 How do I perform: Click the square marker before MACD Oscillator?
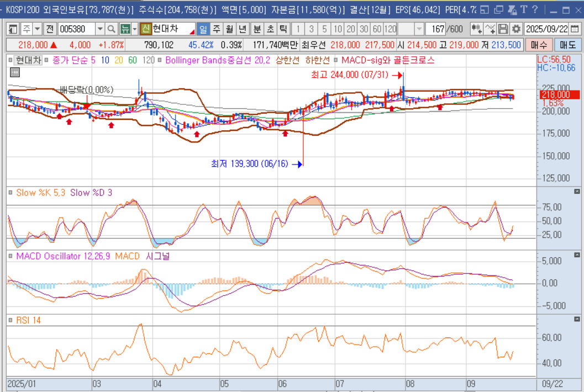pyautogui.click(x=10, y=256)
